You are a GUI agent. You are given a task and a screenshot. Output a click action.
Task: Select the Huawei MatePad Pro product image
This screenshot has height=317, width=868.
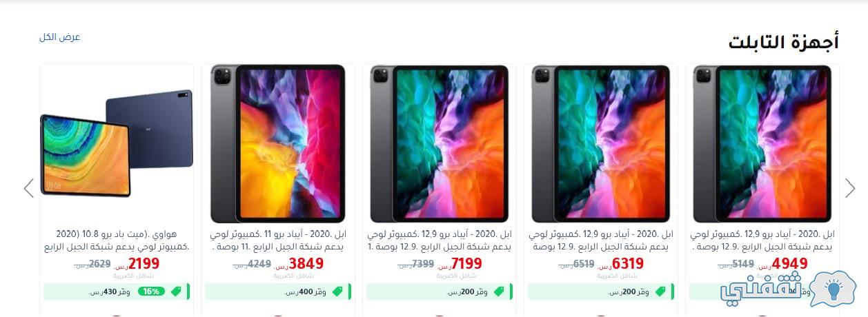pos(116,141)
